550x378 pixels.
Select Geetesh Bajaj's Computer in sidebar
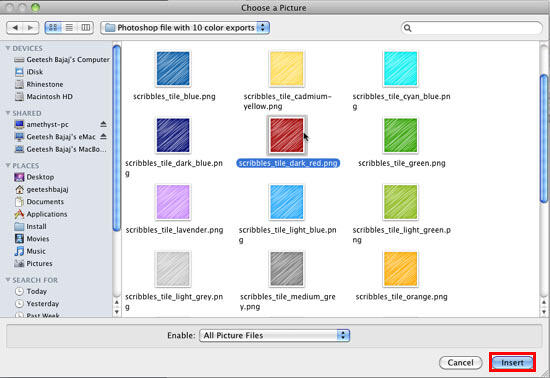click(62, 60)
